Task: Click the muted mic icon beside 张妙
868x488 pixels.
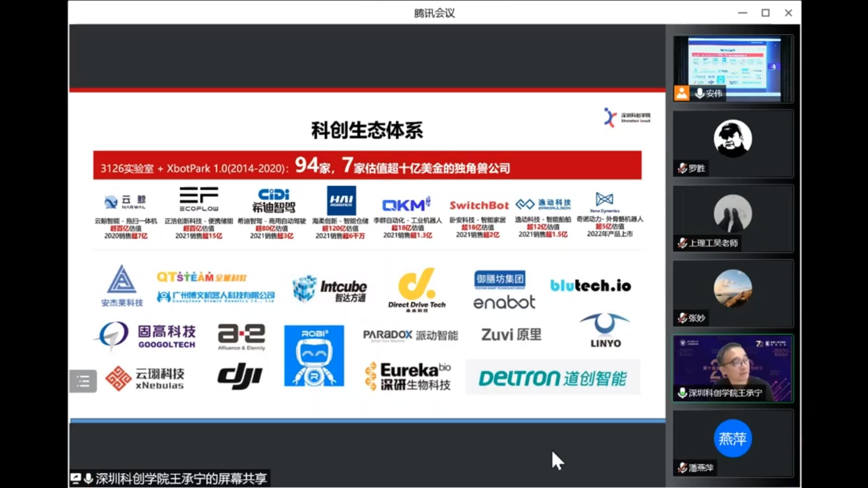Action: tap(682, 318)
